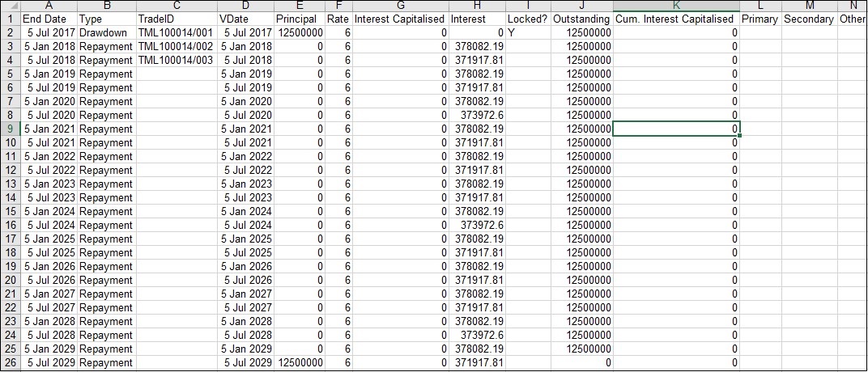Image resolution: width=868 pixels, height=372 pixels.
Task: Select the TML100014/003 cell
Action: (176, 60)
